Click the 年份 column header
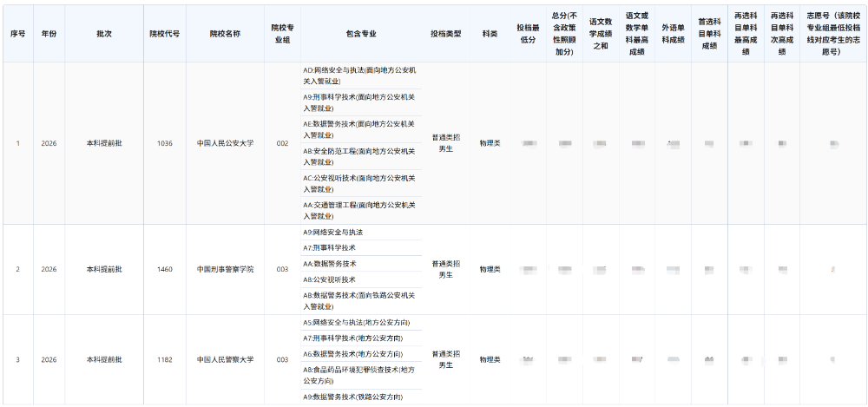868x407 pixels. (49, 34)
